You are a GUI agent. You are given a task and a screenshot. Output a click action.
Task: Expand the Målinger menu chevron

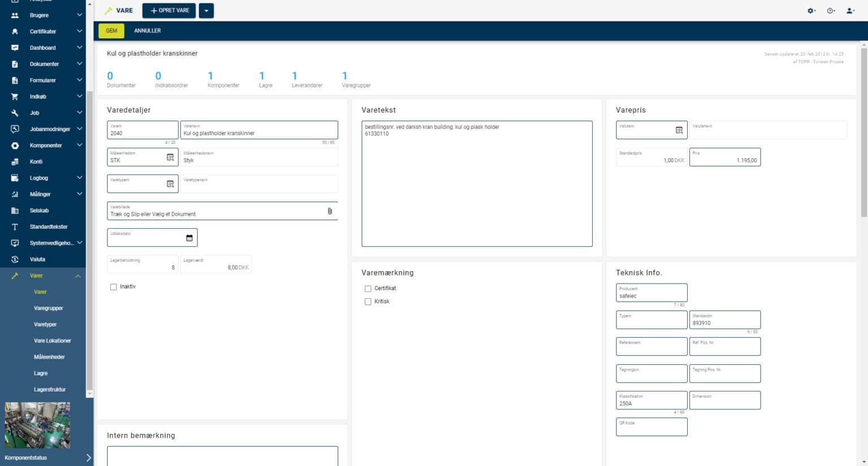pos(80,194)
